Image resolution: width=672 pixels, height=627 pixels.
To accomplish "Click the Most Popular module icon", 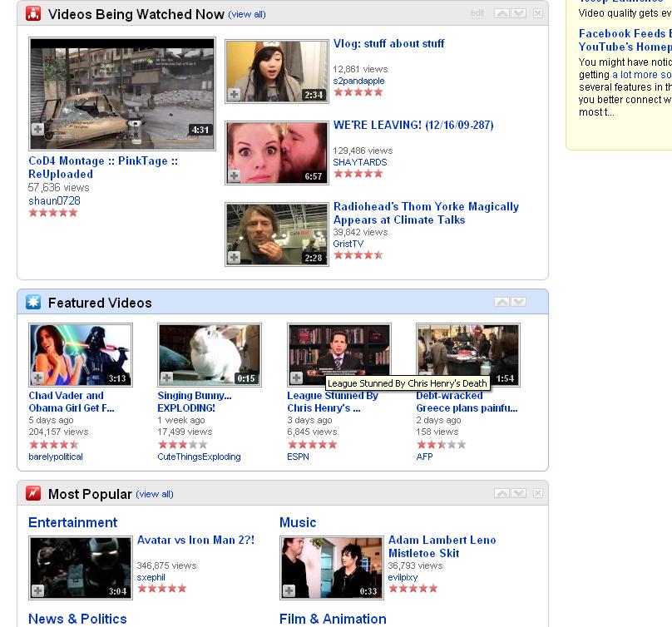I will coord(33,493).
